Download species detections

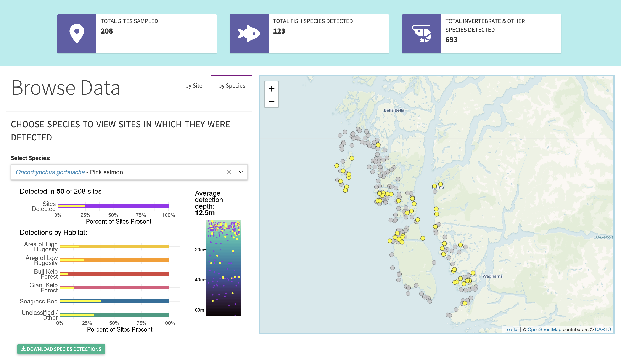coord(61,349)
